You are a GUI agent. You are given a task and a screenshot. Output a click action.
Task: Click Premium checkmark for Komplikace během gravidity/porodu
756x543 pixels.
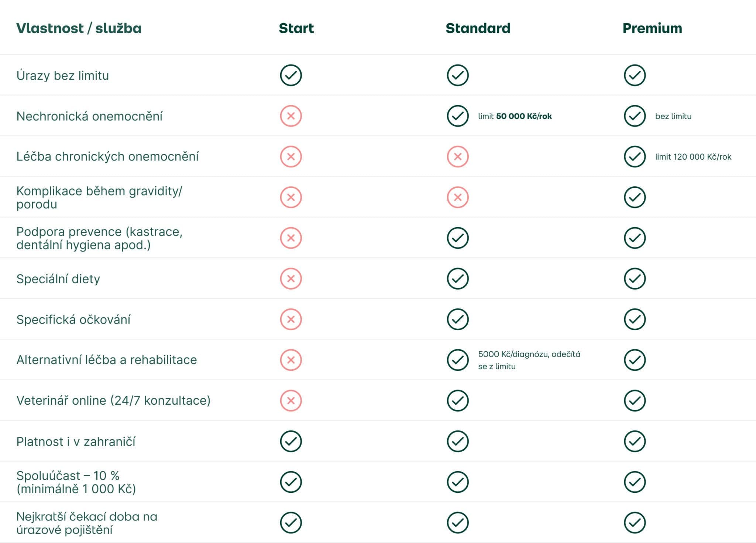tap(635, 197)
